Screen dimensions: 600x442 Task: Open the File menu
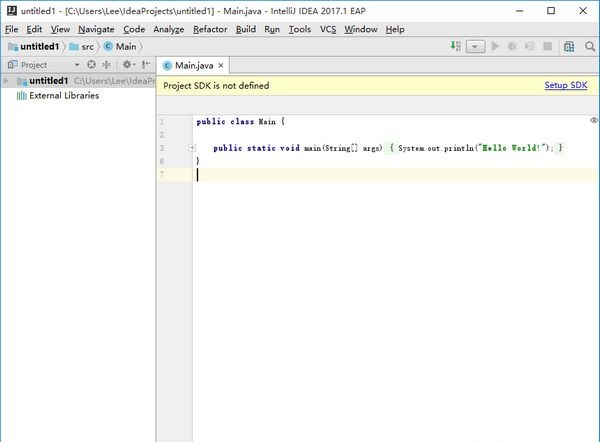(x=11, y=29)
